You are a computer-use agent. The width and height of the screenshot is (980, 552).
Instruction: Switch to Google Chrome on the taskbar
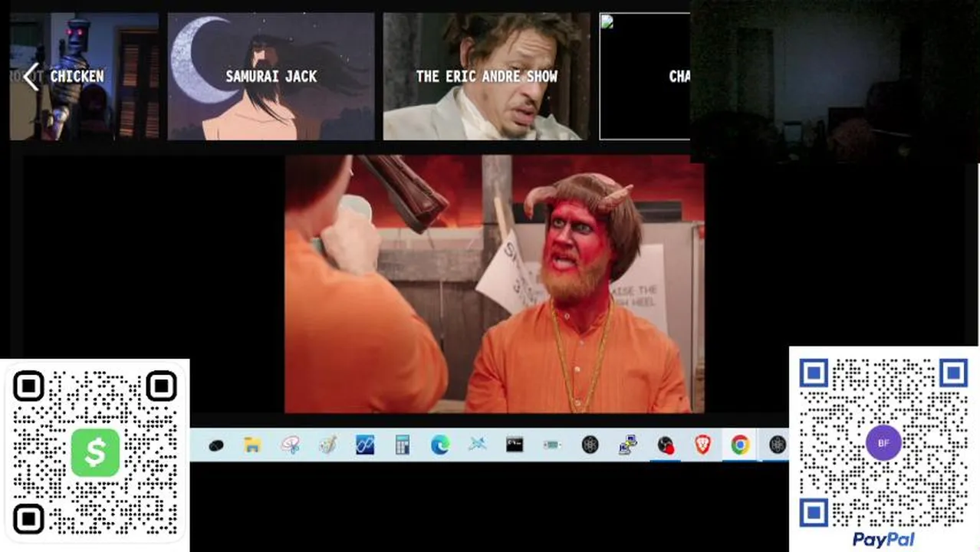740,445
